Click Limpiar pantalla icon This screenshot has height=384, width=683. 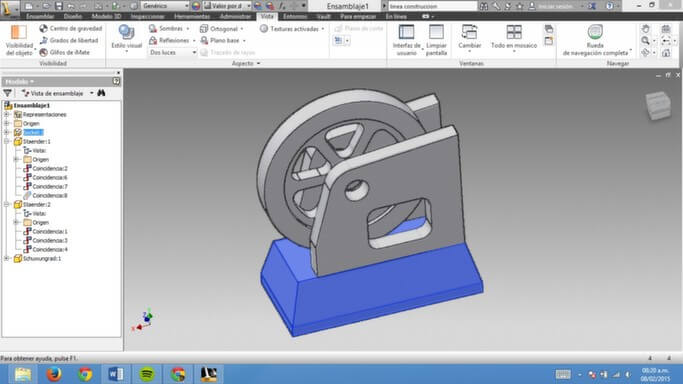click(x=436, y=40)
